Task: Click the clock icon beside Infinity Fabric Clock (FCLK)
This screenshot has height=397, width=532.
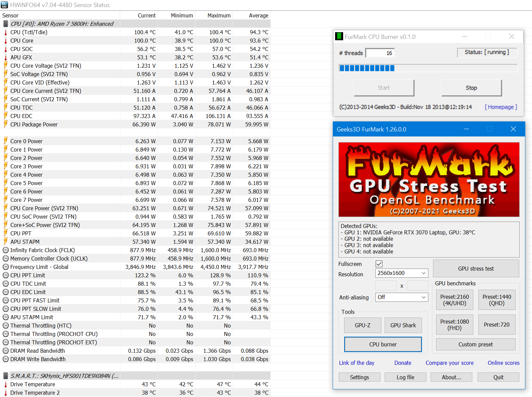Action: point(6,250)
